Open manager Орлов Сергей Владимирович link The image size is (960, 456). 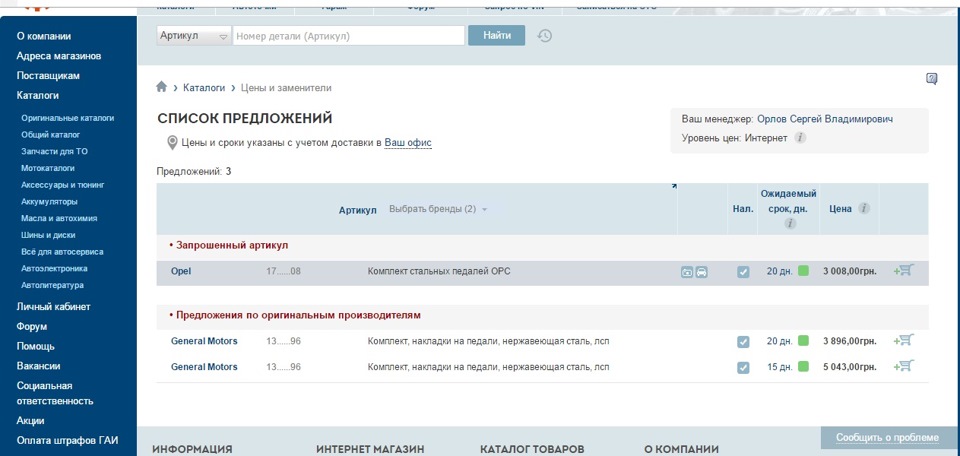click(825, 119)
